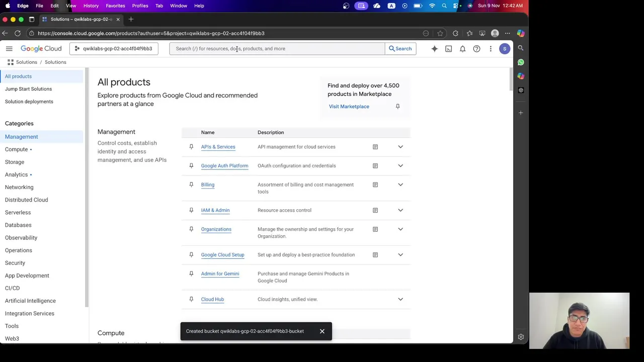The width and height of the screenshot is (644, 362).
Task: Pin the IAM & Admin product
Action: point(191,210)
